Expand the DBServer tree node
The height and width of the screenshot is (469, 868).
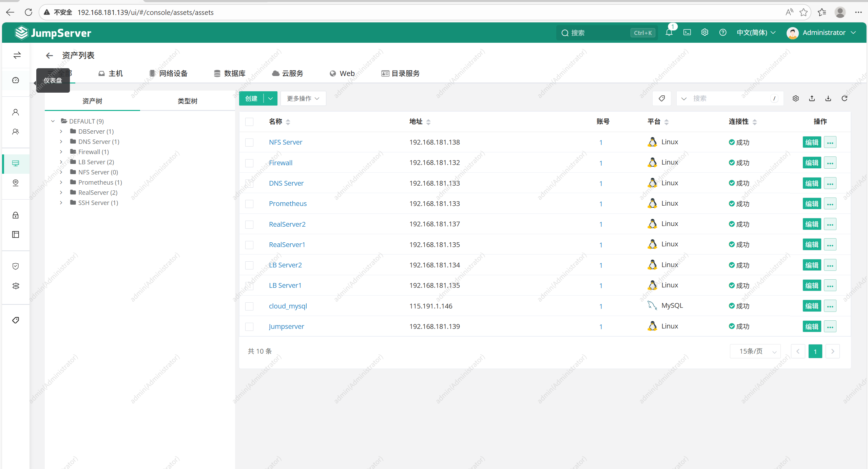click(61, 131)
